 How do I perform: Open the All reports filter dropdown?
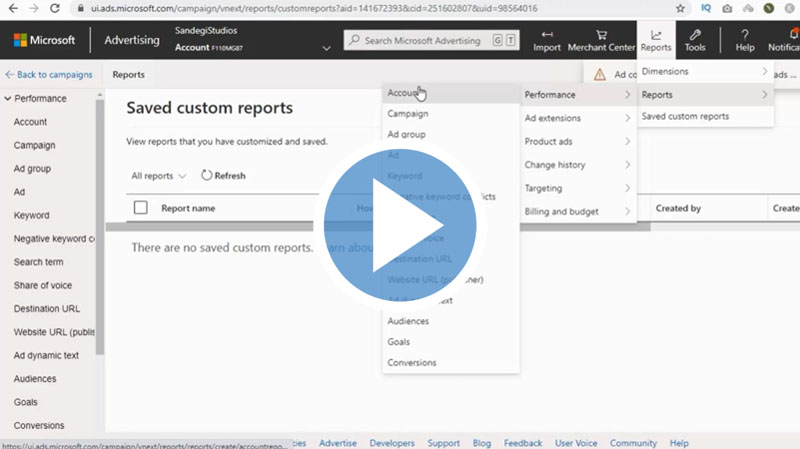coord(159,176)
